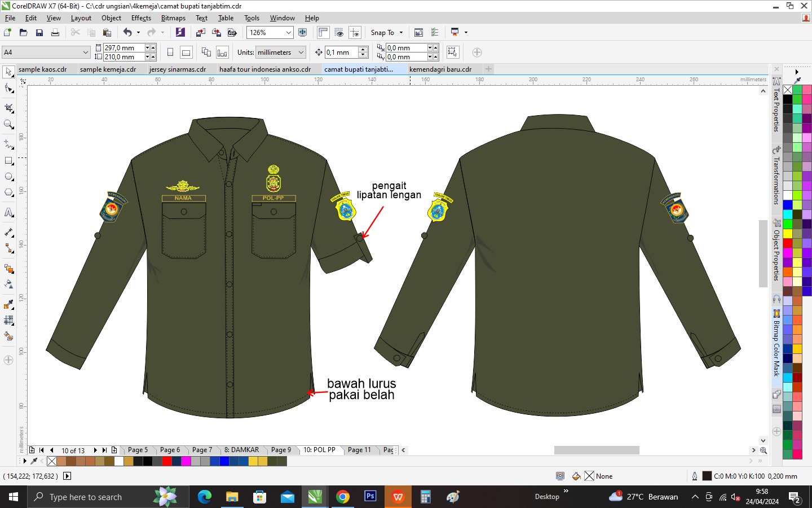812x508 pixels.
Task: Select the Polygon tool in toolbox
Action: click(8, 192)
